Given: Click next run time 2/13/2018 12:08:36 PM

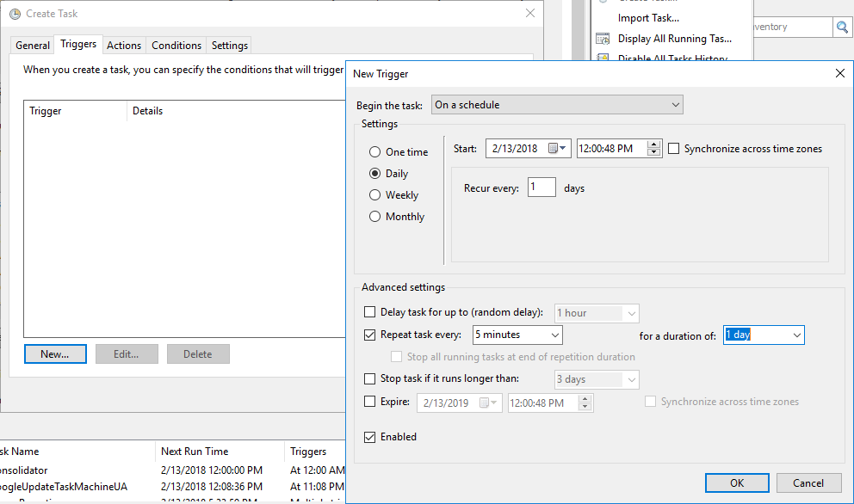Looking at the screenshot, I should point(211,487).
